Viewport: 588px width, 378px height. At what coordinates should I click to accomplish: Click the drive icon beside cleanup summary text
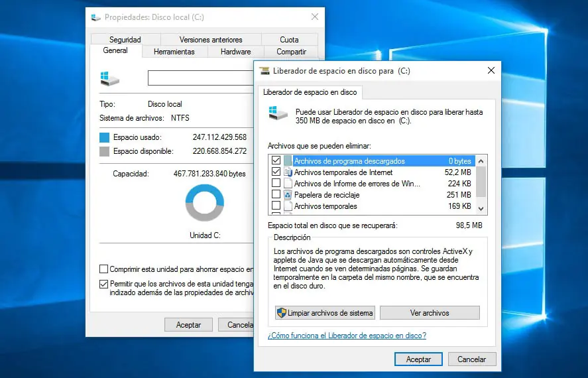pyautogui.click(x=278, y=113)
